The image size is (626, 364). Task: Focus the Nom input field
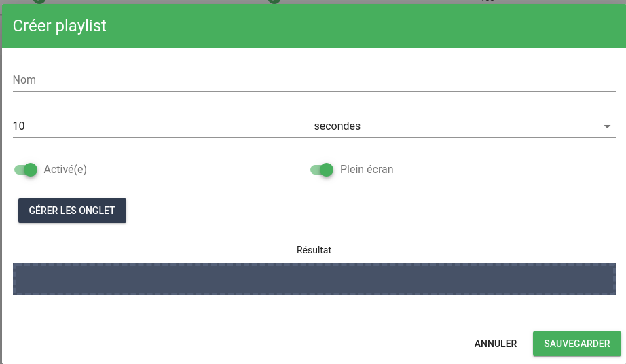point(314,80)
